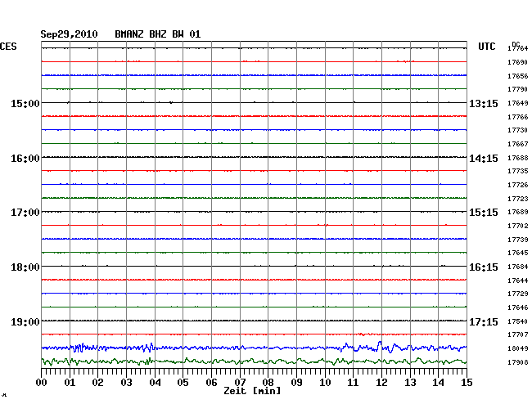
Task: Click the UTC column header
Action: [x=487, y=47]
